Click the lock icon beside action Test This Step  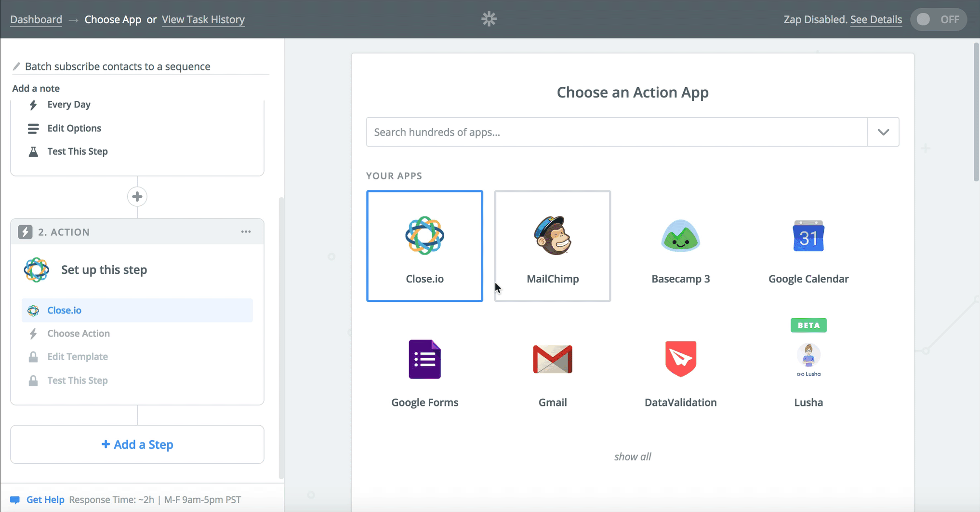click(x=33, y=381)
